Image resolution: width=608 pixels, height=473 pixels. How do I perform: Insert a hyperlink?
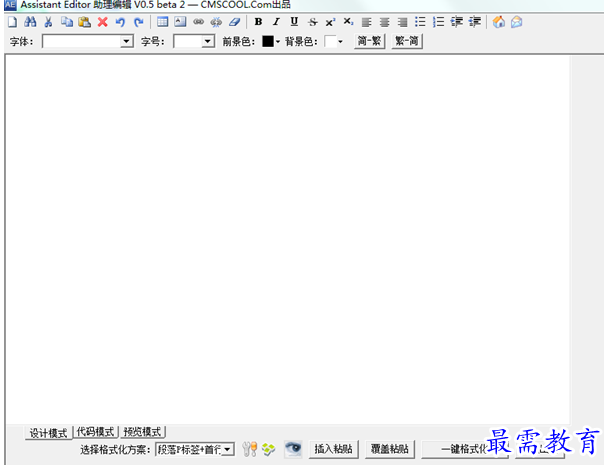click(x=199, y=22)
